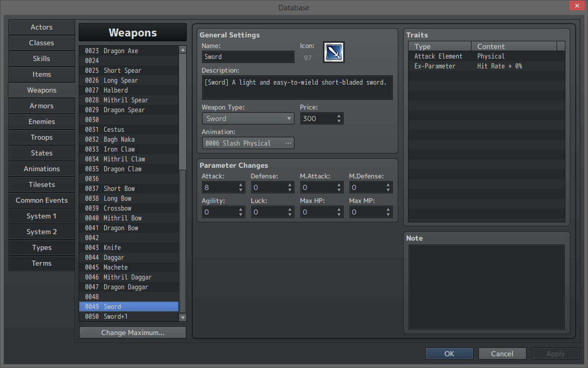Click the weapon list scroll-down arrow

click(182, 317)
